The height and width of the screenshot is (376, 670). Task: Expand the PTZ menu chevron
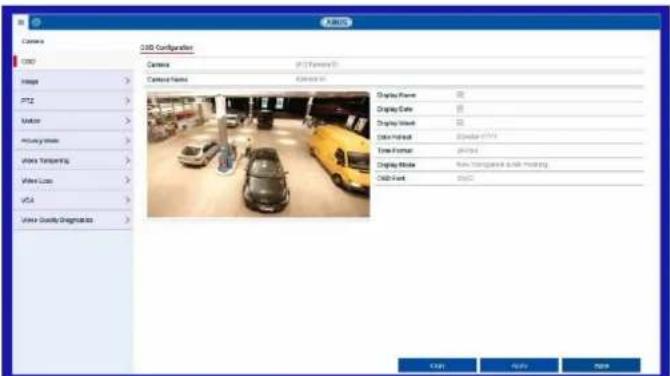pyautogui.click(x=127, y=101)
